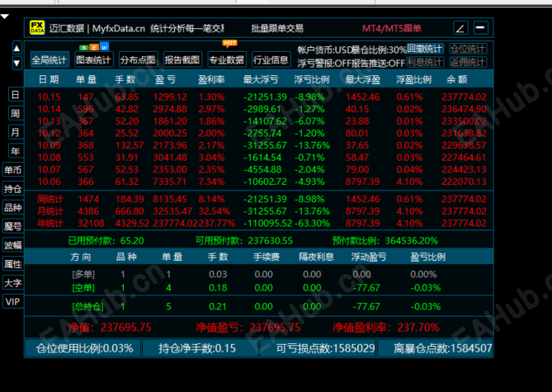Open 专业数据 tab
This screenshot has height=392, width=552.
click(227, 60)
